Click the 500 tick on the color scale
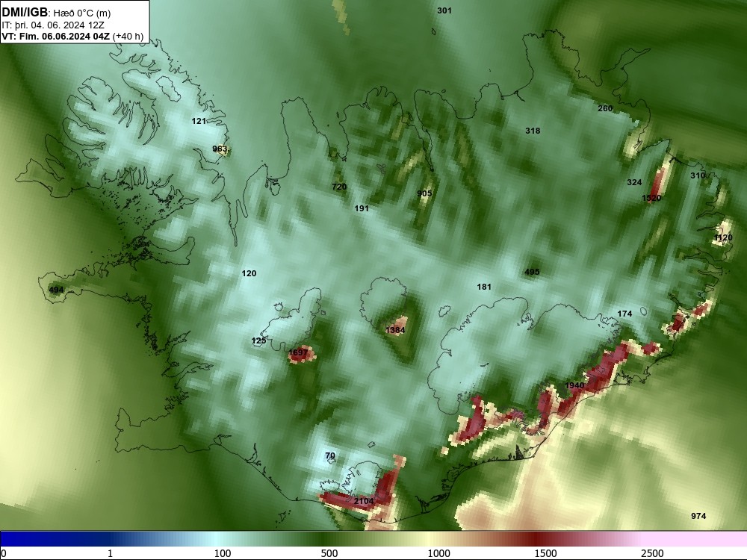 click(x=329, y=553)
